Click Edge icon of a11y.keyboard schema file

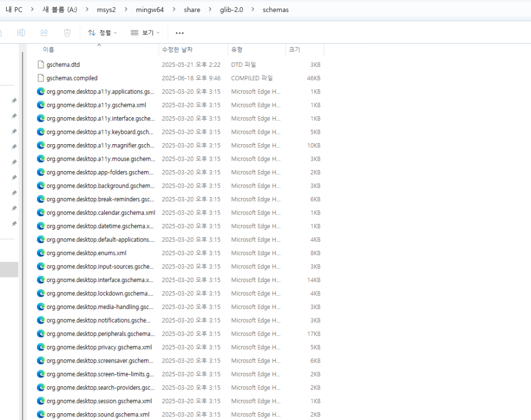click(40, 132)
